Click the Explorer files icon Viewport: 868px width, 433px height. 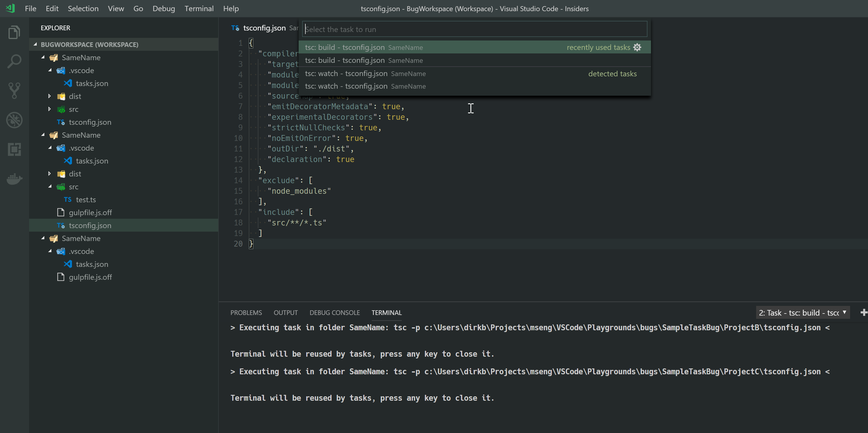tap(14, 32)
